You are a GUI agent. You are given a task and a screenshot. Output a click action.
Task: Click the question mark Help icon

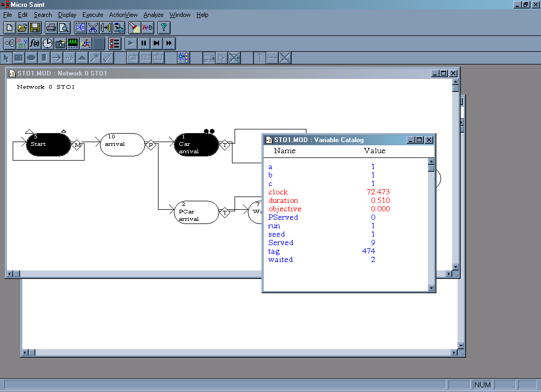[x=164, y=27]
